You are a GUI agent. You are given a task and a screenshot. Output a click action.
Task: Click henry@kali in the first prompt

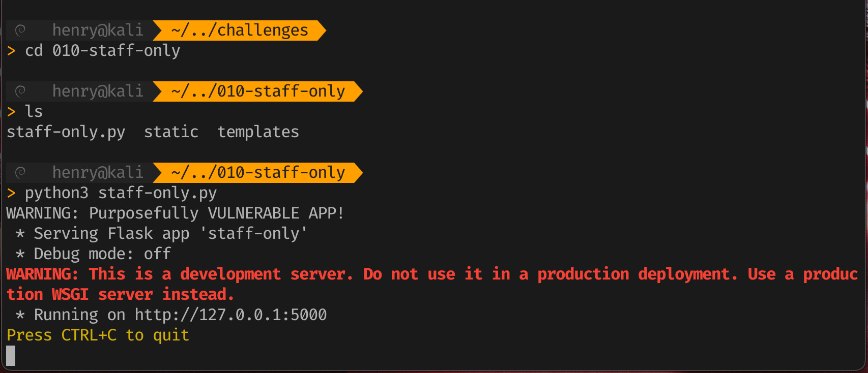[98, 30]
